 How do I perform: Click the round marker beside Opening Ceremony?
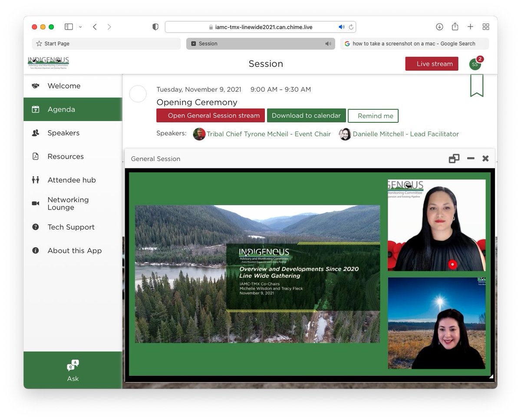click(138, 94)
